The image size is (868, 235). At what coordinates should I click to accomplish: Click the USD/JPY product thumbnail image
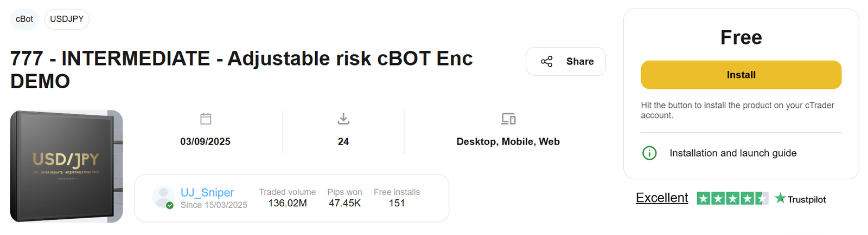pos(66,166)
